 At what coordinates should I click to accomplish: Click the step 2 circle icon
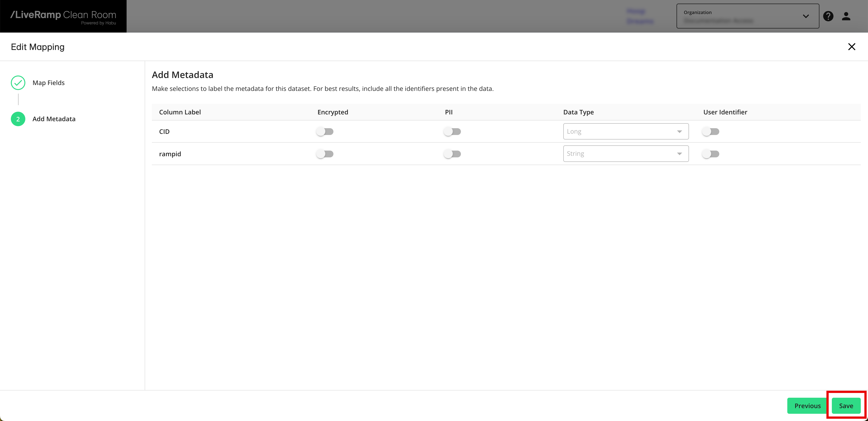point(18,119)
